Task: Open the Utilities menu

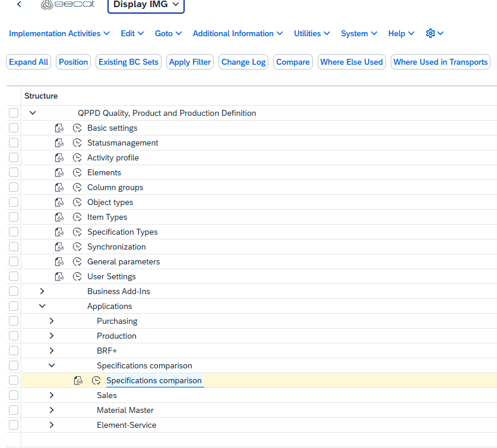Action: [312, 33]
